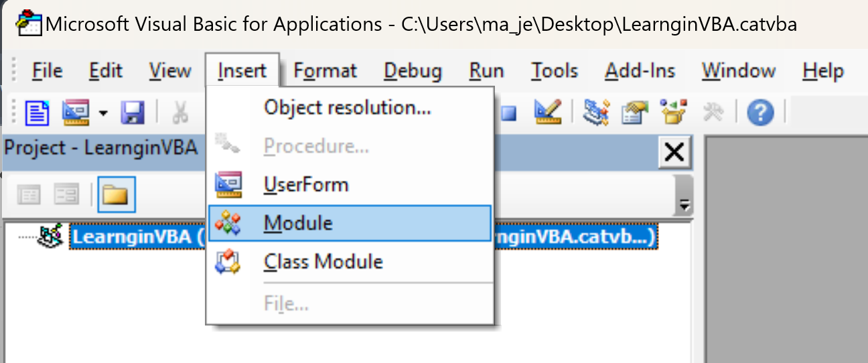The width and height of the screenshot is (868, 363).
Task: Click Object resolution... menu entry
Action: (347, 107)
